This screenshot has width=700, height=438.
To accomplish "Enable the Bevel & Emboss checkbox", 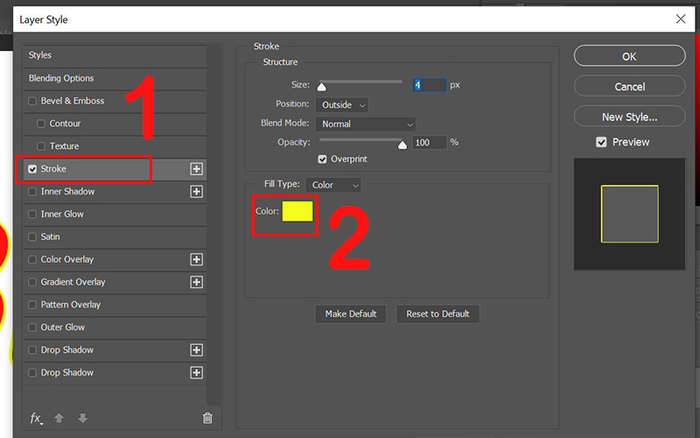I will [x=32, y=101].
